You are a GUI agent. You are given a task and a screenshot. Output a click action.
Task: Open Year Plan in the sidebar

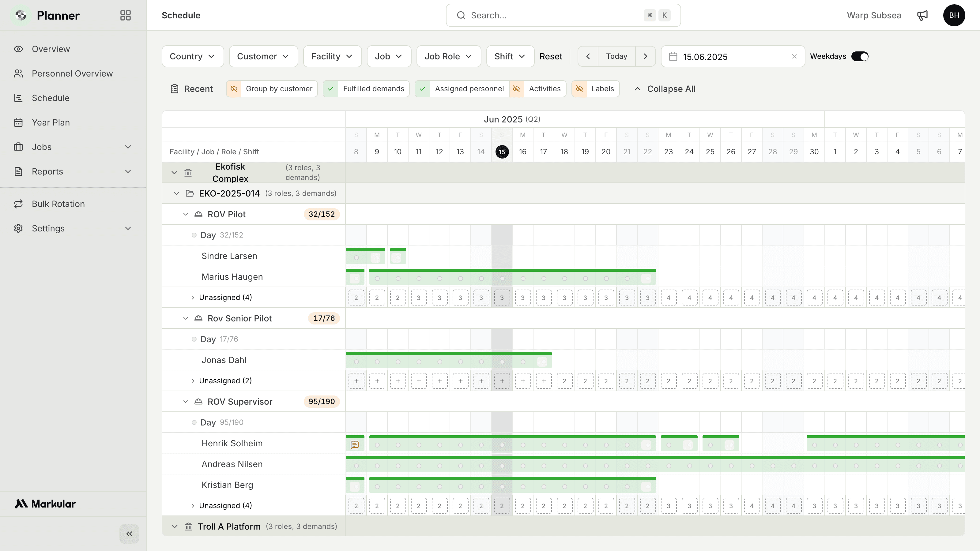(x=73, y=122)
